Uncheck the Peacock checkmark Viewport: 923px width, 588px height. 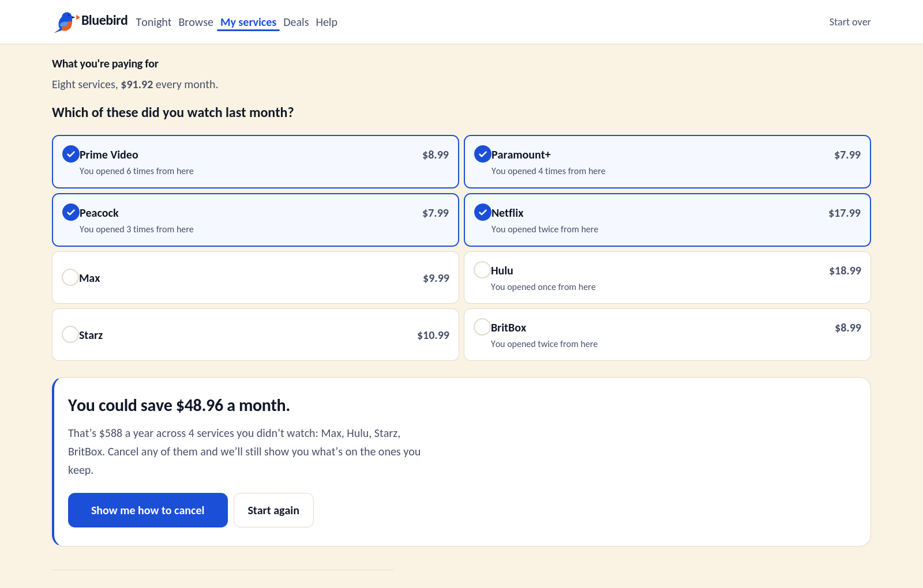pos(70,212)
